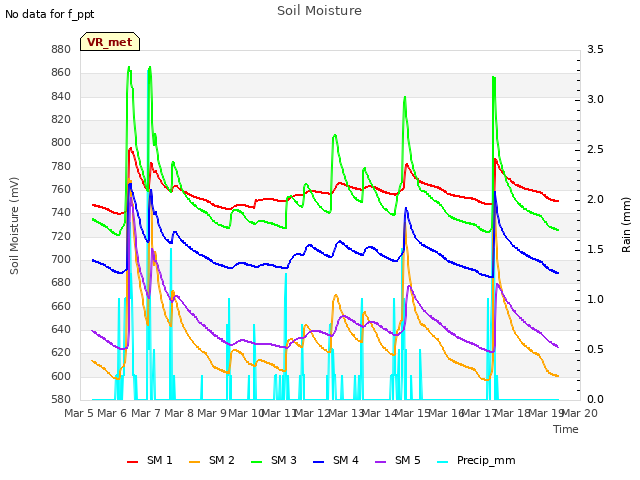Screen dimensions: 640x480
Task: Click the purple SM 5 legend swatch
Action: 381,462
